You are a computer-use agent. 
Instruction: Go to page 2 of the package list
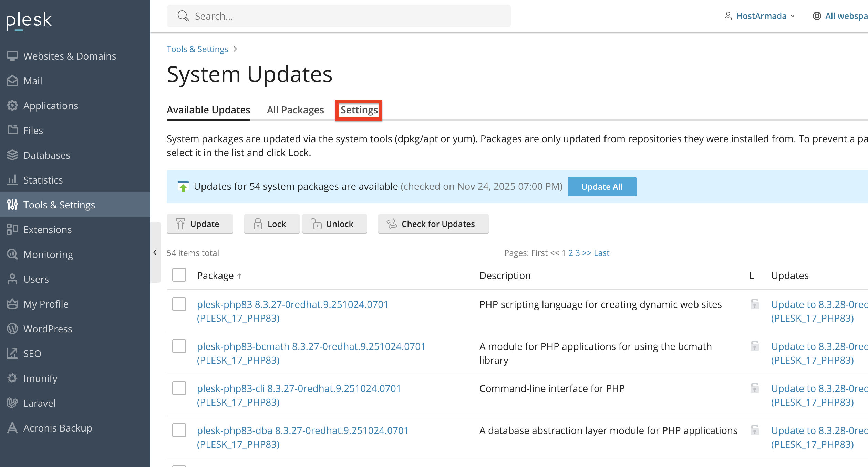pos(571,253)
